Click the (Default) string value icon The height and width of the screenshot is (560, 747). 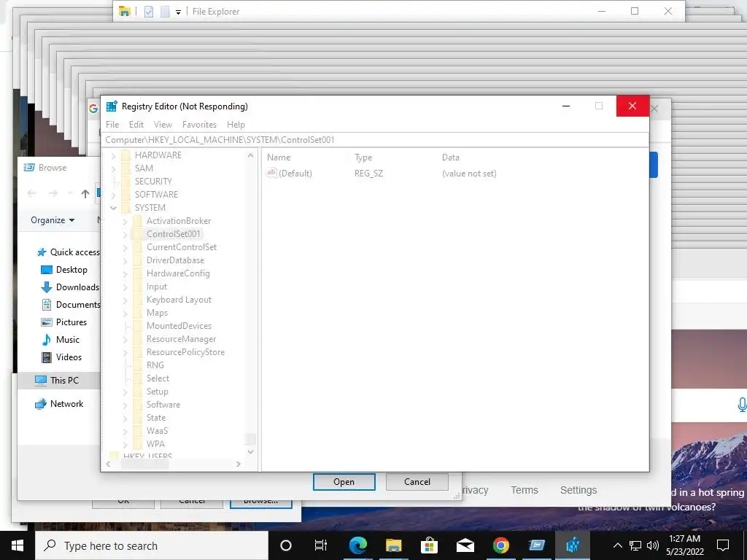[271, 173]
